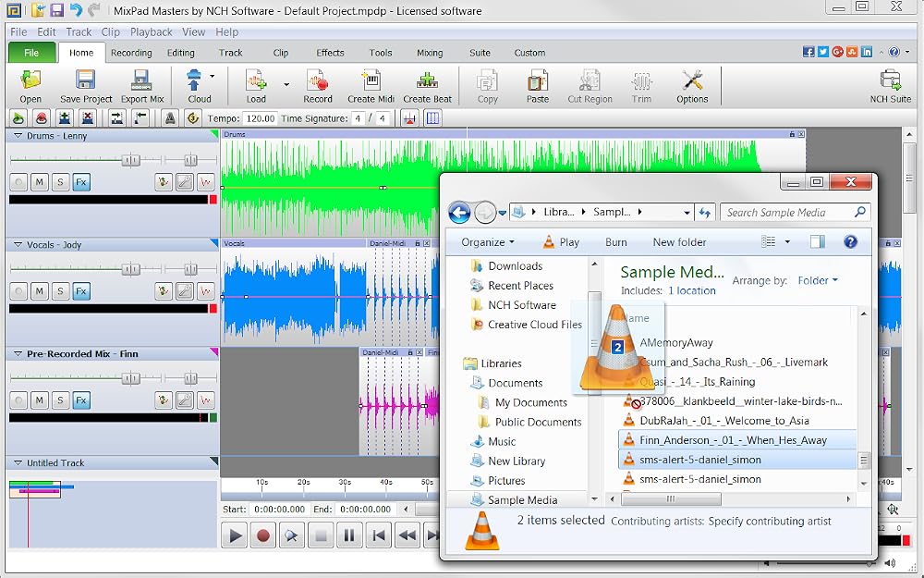Mute the Vocals - Jody track
This screenshot has width=924, height=578.
pyautogui.click(x=40, y=290)
